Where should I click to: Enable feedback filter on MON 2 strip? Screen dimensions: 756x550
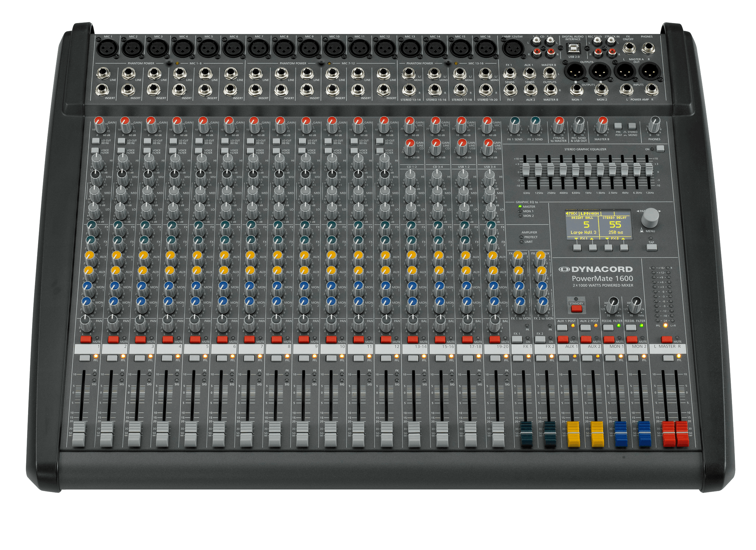(x=631, y=328)
